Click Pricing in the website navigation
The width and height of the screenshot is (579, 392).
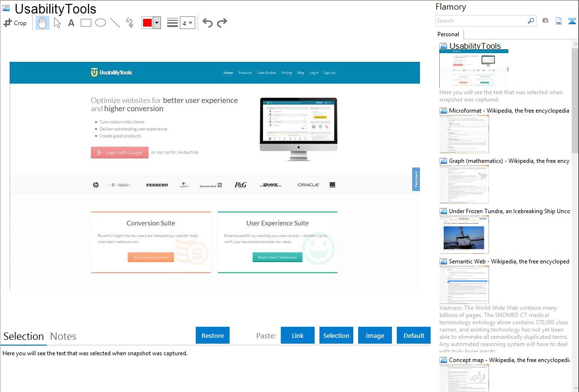tap(287, 73)
